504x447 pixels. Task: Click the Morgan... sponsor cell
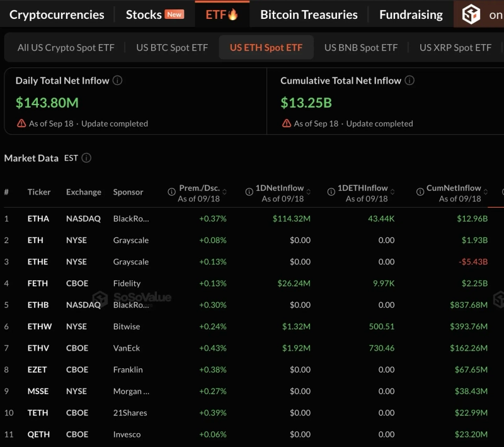pos(131,391)
